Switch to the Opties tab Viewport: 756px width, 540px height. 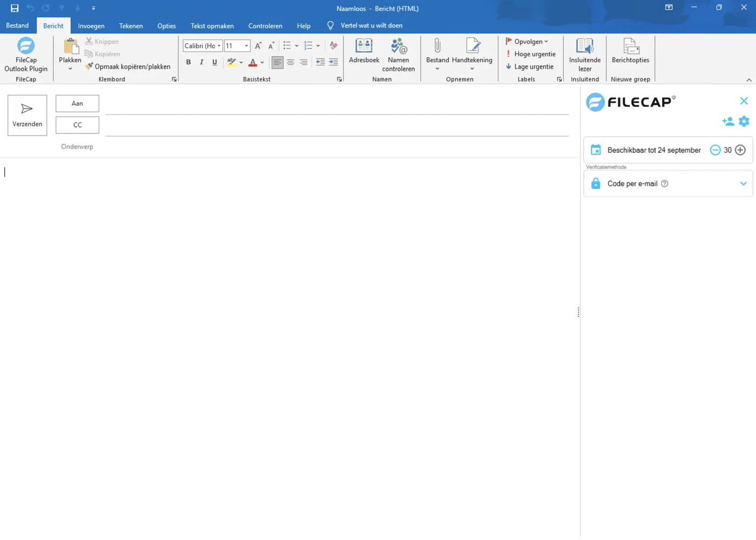click(166, 25)
